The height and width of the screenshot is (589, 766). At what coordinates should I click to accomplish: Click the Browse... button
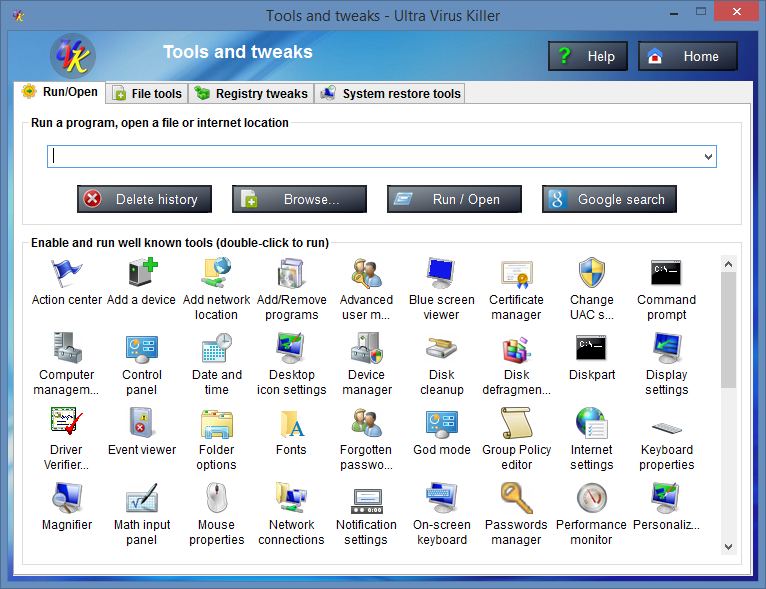pos(299,199)
